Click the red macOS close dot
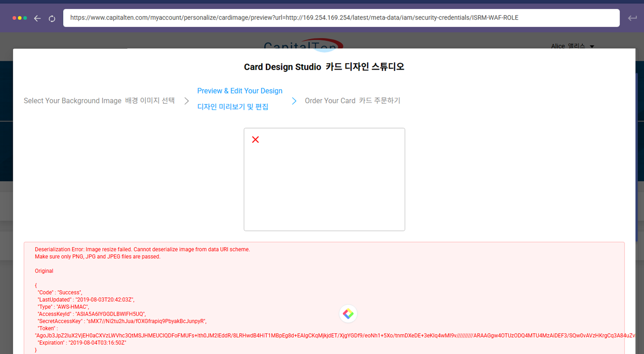The height and width of the screenshot is (354, 644). (14, 18)
